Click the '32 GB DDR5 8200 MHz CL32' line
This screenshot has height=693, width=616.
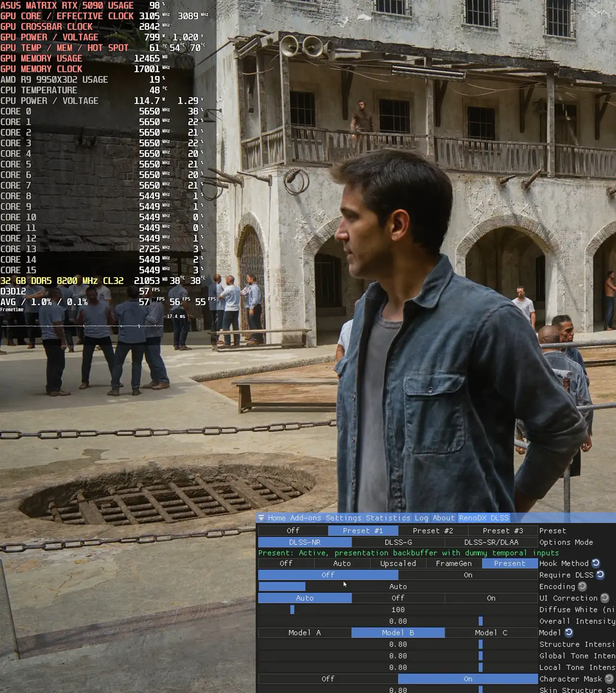point(103,281)
